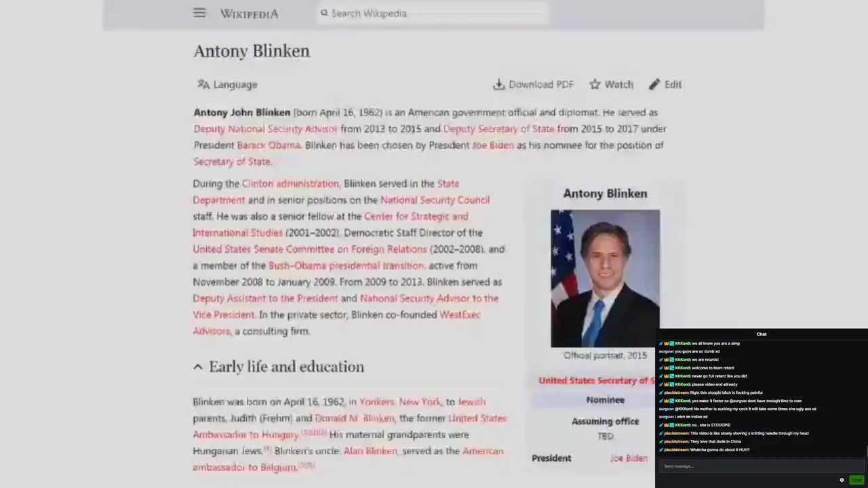
Task: Click the Wikipedia wordmark logo
Action: pos(249,13)
